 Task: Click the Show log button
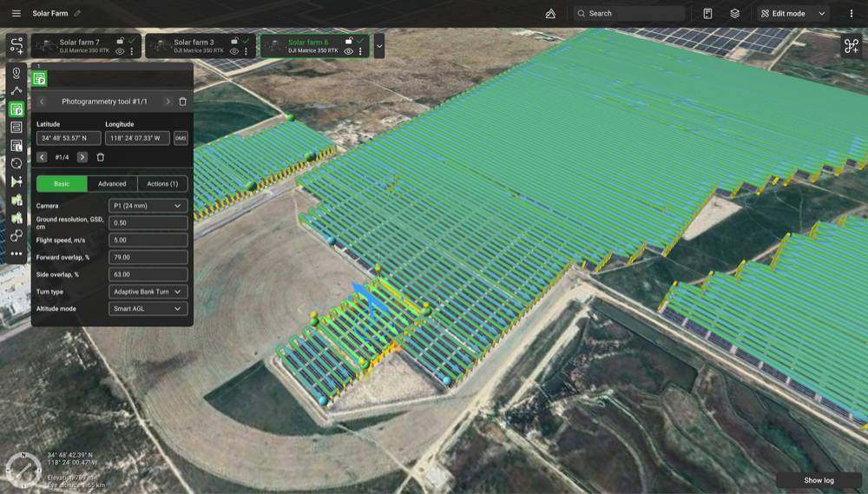click(x=818, y=480)
